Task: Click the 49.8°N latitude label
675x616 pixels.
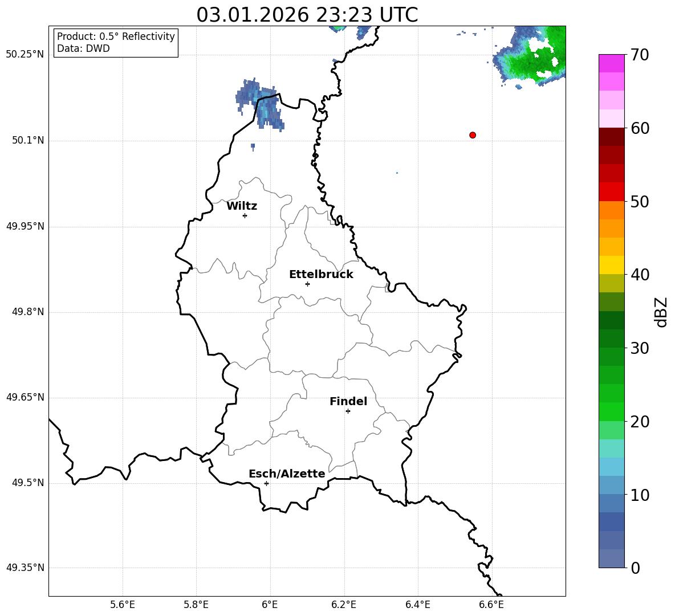Action: tap(28, 312)
